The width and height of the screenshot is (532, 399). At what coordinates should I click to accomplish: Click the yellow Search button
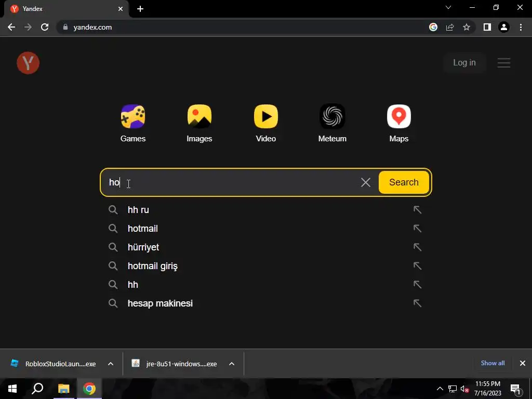(x=404, y=182)
